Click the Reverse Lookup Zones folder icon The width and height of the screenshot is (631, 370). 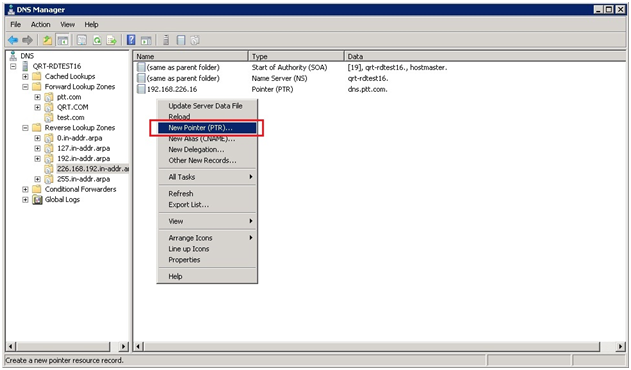click(x=37, y=128)
